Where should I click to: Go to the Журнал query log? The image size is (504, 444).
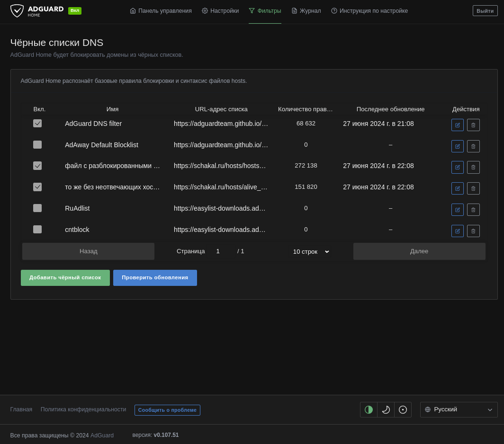306,11
